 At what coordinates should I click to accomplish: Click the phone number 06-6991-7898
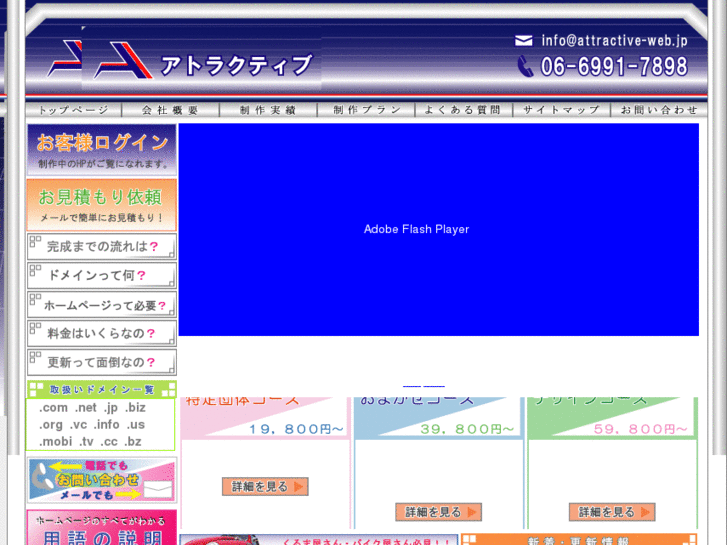(x=614, y=66)
